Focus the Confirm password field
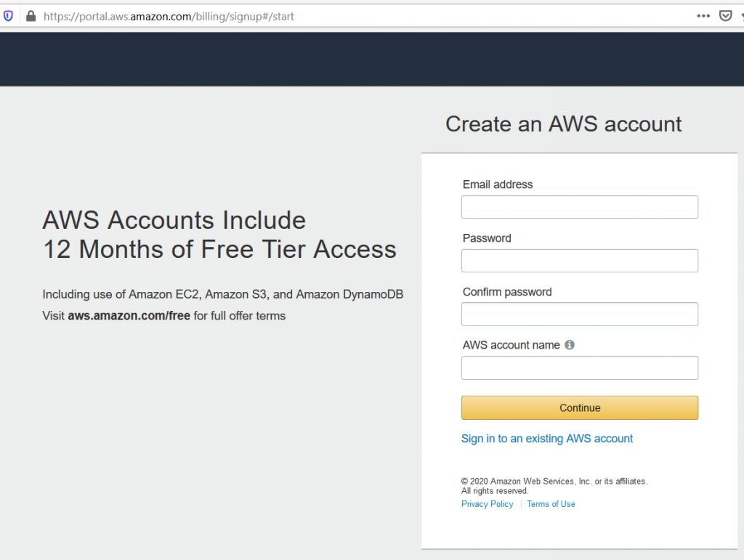The height and width of the screenshot is (560, 744). (579, 315)
